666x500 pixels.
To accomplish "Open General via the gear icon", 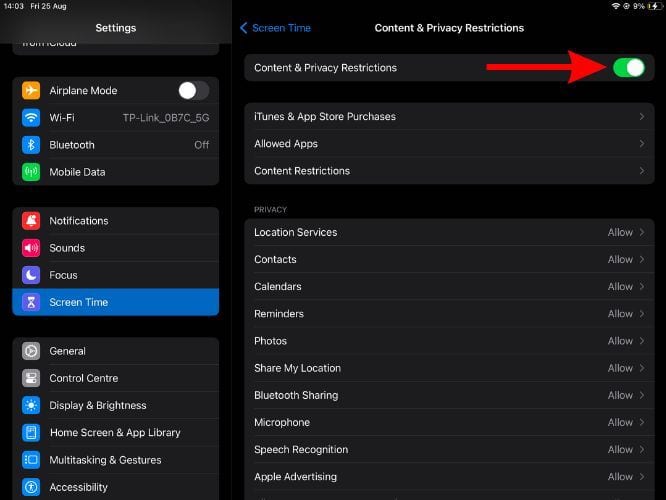I will pos(31,351).
